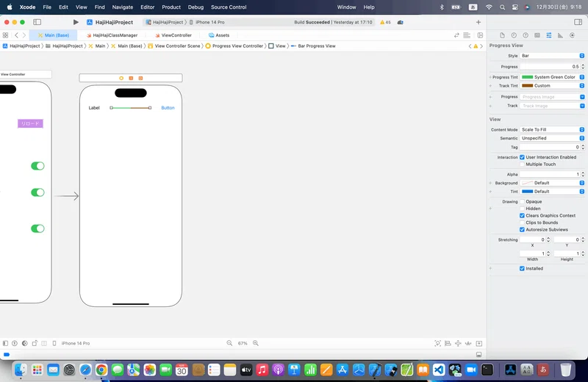Toggle Clears Graphics Context checkbox
This screenshot has height=382, width=588.
click(522, 215)
